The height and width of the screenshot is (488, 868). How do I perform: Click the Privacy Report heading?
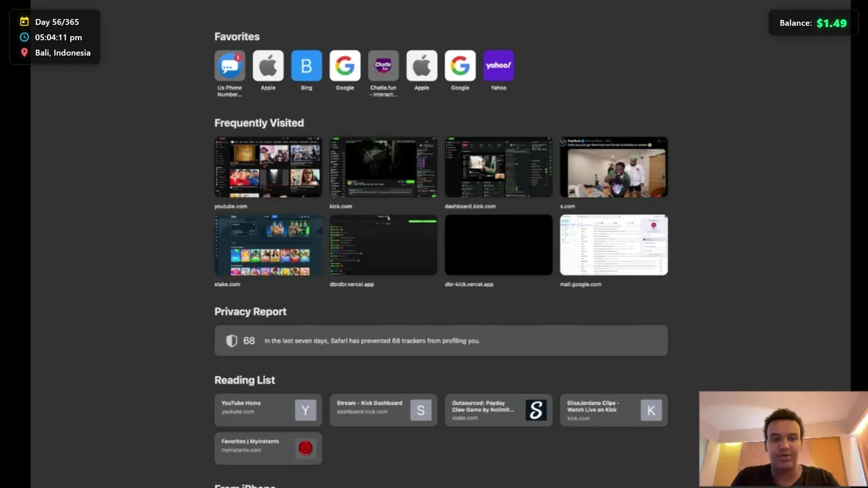coord(250,312)
